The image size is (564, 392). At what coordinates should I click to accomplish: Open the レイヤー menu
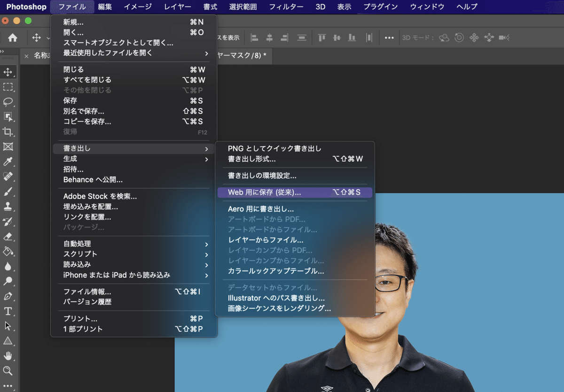click(x=178, y=7)
